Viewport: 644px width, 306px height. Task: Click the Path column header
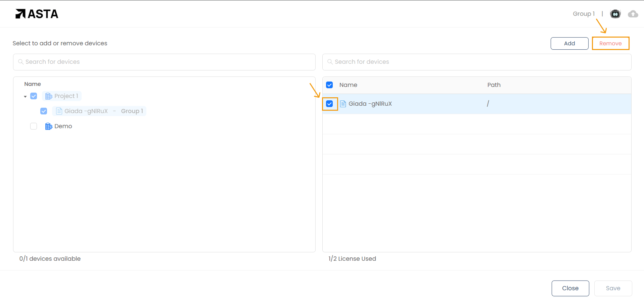(494, 85)
